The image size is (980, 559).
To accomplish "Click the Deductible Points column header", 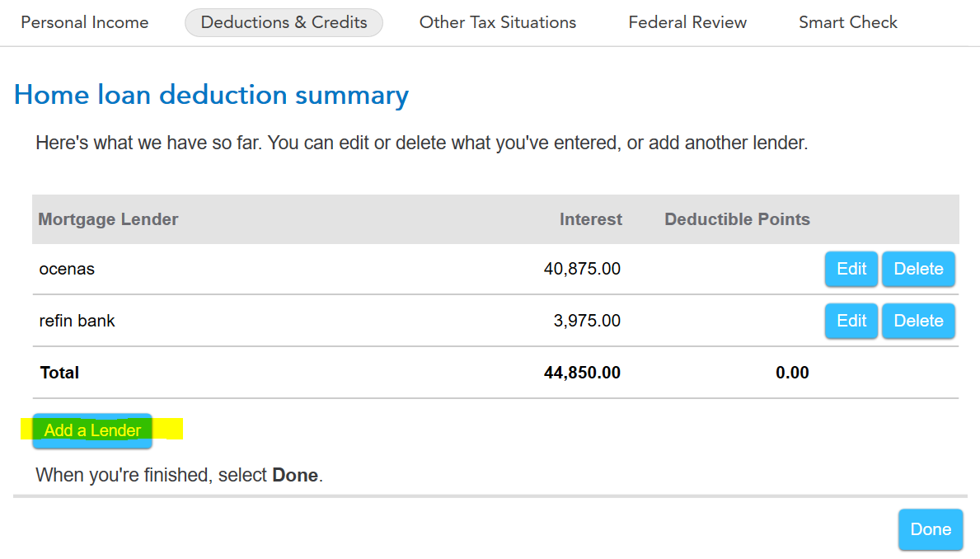I will [x=737, y=219].
